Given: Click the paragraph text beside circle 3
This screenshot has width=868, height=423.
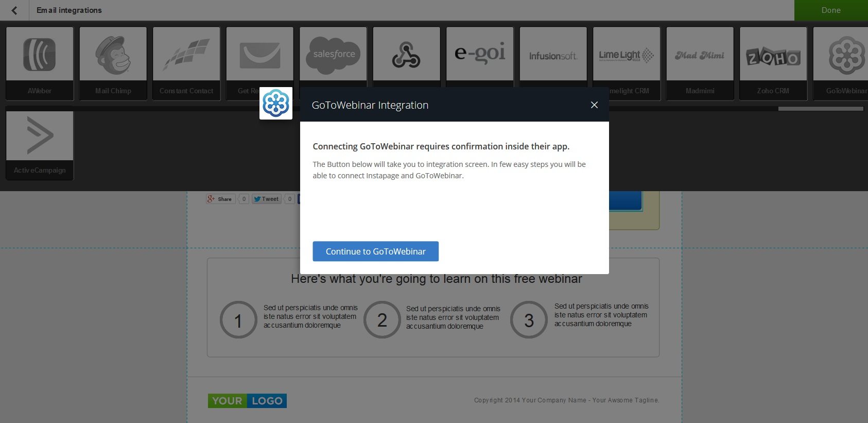Looking at the screenshot, I should 601,315.
